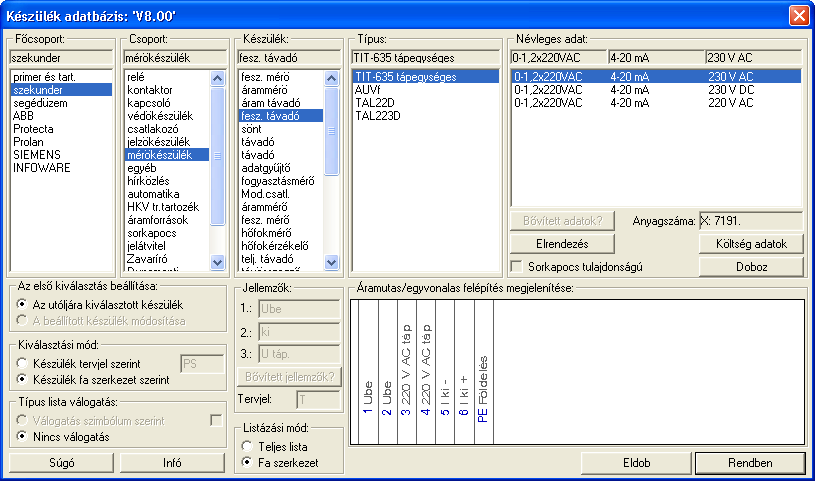
Task: Click terminal '1 Ube' in diagram
Action: point(369,398)
